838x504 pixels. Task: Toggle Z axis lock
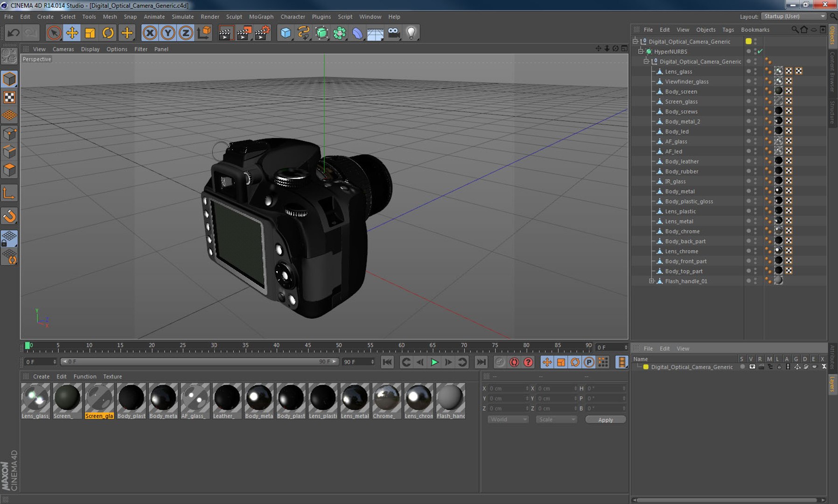click(186, 33)
